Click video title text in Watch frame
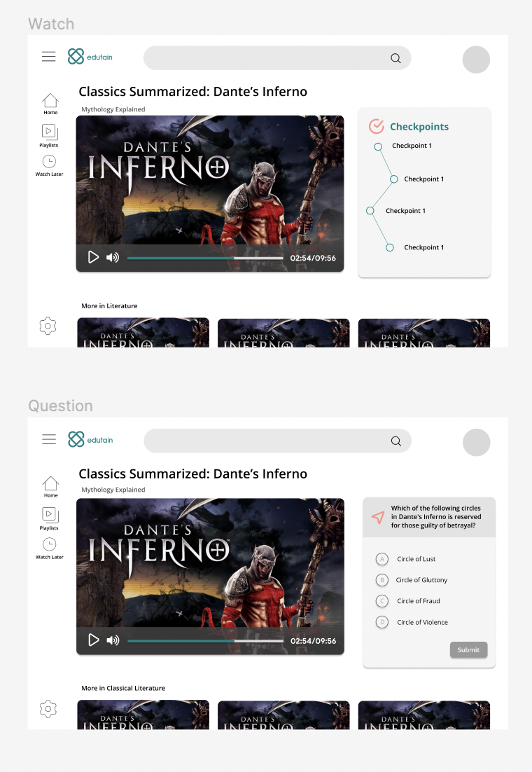The image size is (532, 772). (193, 92)
